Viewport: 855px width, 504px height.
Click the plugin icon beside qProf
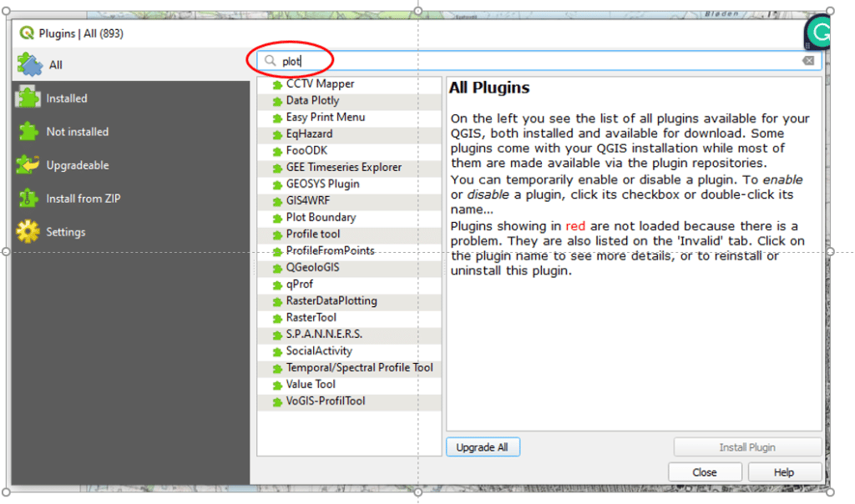click(x=277, y=285)
